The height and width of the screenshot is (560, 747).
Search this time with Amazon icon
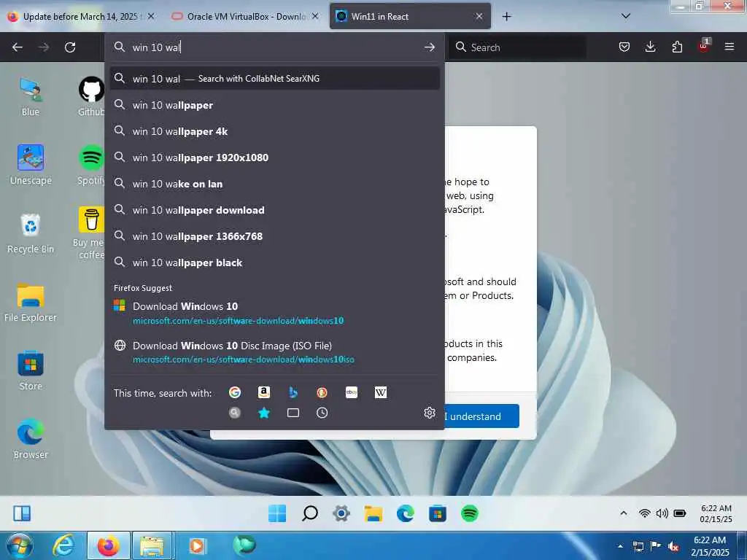coord(264,392)
